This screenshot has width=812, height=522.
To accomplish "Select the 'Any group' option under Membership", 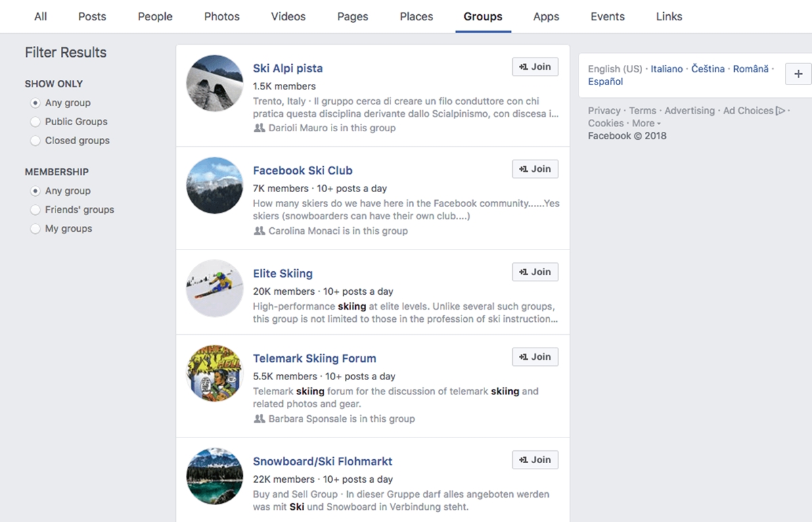I will pos(35,191).
